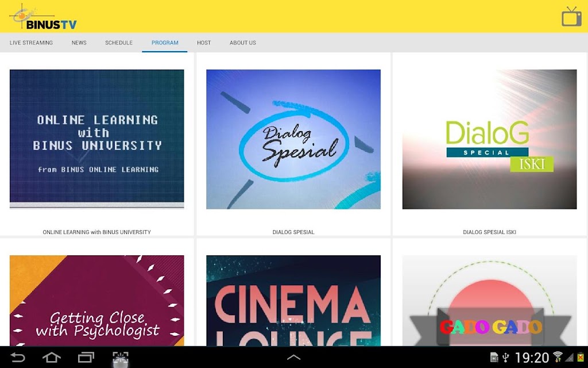Tap the mobile signal strength icon

pos(569,357)
